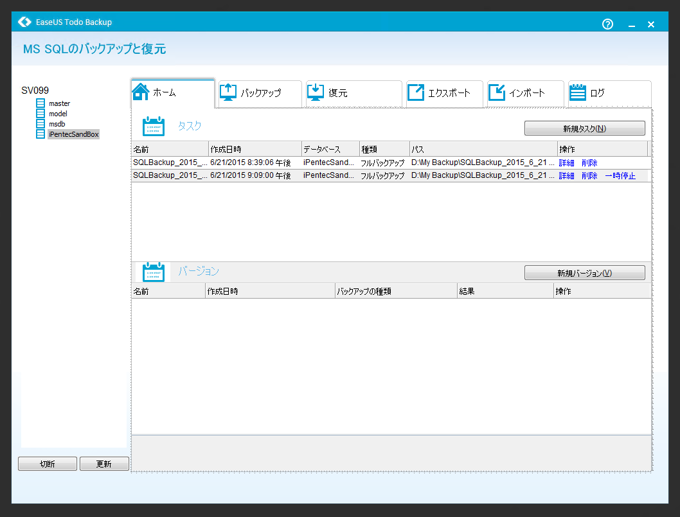Open the 復元 tab
The image size is (680, 517).
(354, 93)
